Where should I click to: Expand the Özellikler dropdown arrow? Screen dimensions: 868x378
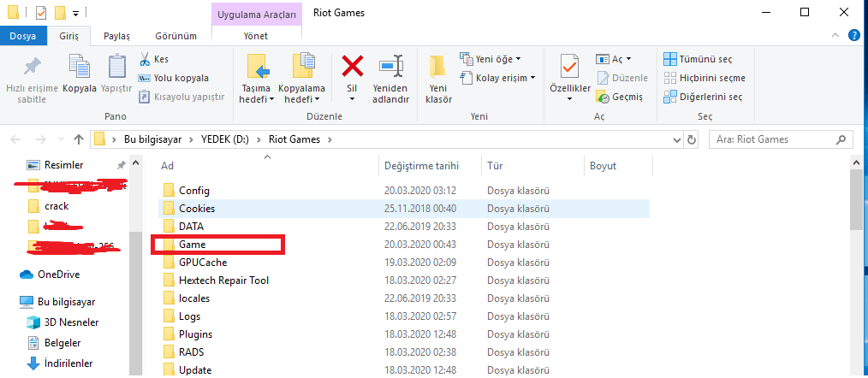click(569, 99)
